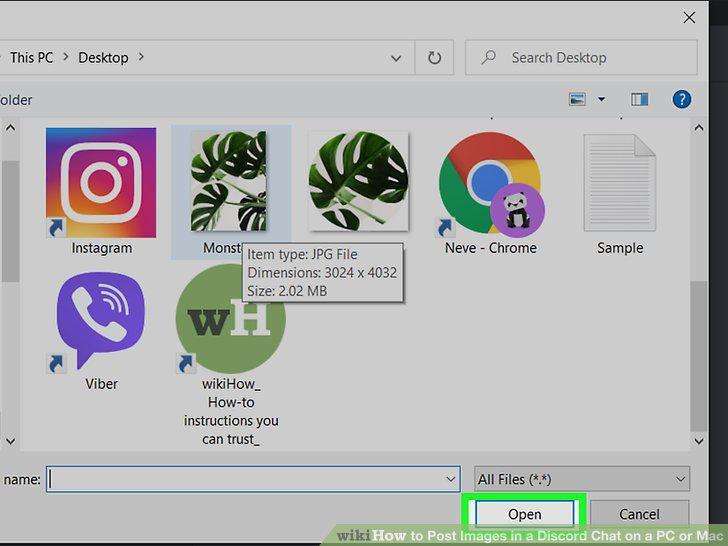The height and width of the screenshot is (546, 728).
Task: Click the Instagram file name label
Action: [x=102, y=248]
